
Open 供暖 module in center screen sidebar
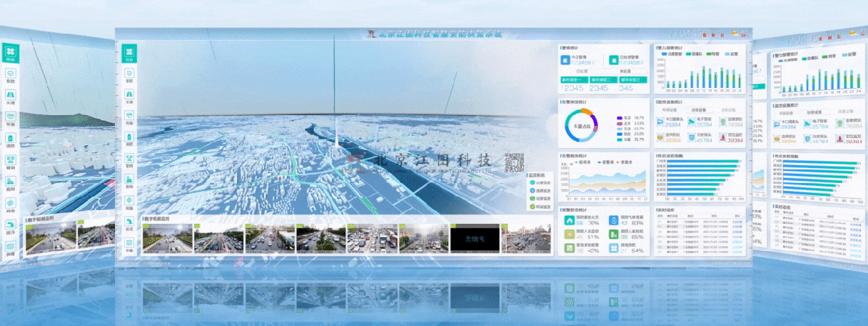tap(129, 245)
